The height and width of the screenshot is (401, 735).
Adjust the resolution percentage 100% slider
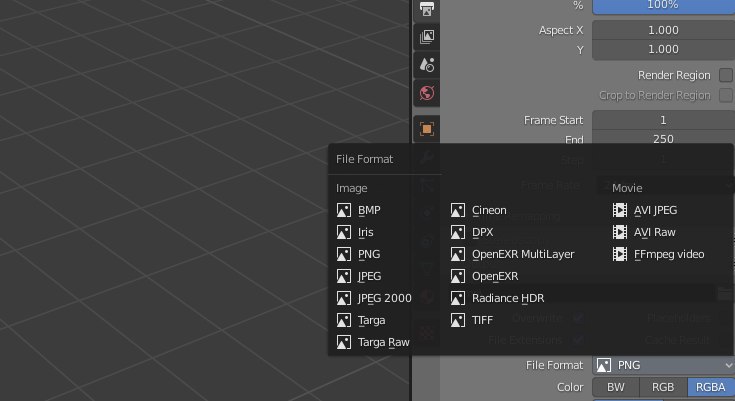(663, 6)
